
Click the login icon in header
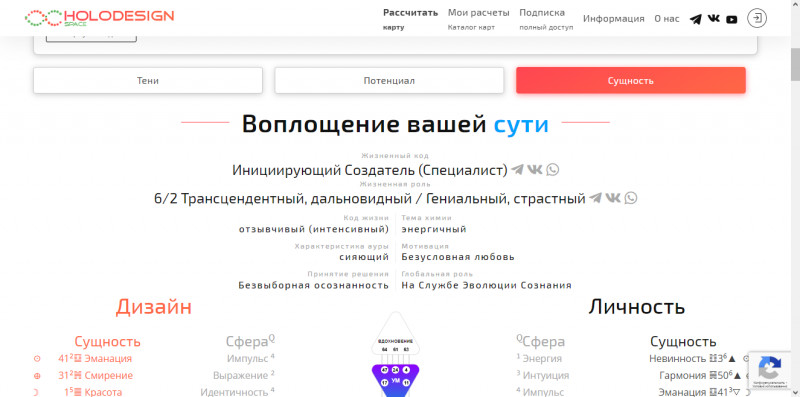[757, 18]
